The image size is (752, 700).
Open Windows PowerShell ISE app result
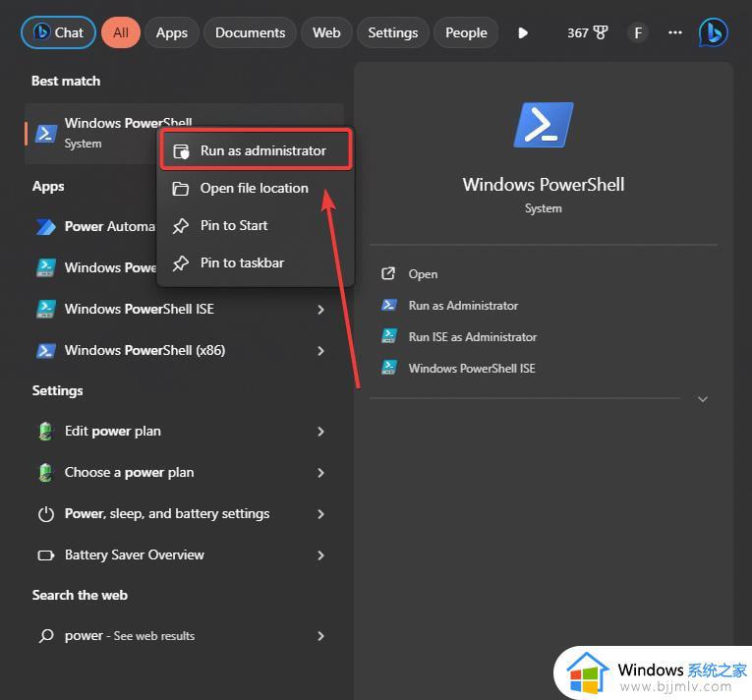coord(182,309)
